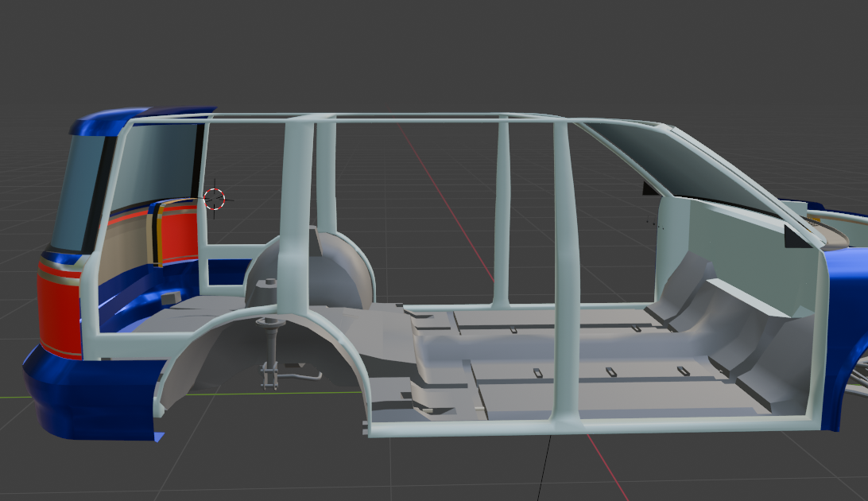The width and height of the screenshot is (868, 501).
Task: Select the blue rear bumper mesh
Action: tap(91, 396)
